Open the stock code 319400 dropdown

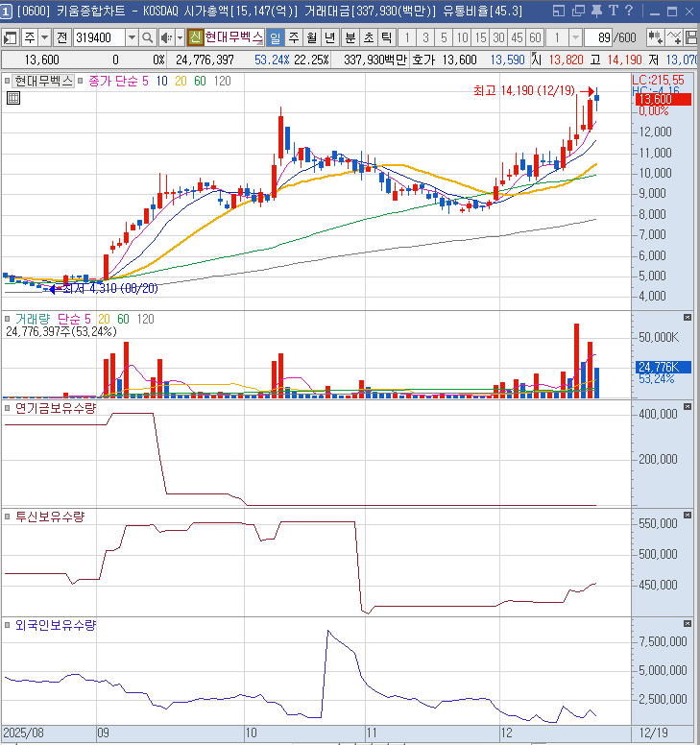point(132,37)
